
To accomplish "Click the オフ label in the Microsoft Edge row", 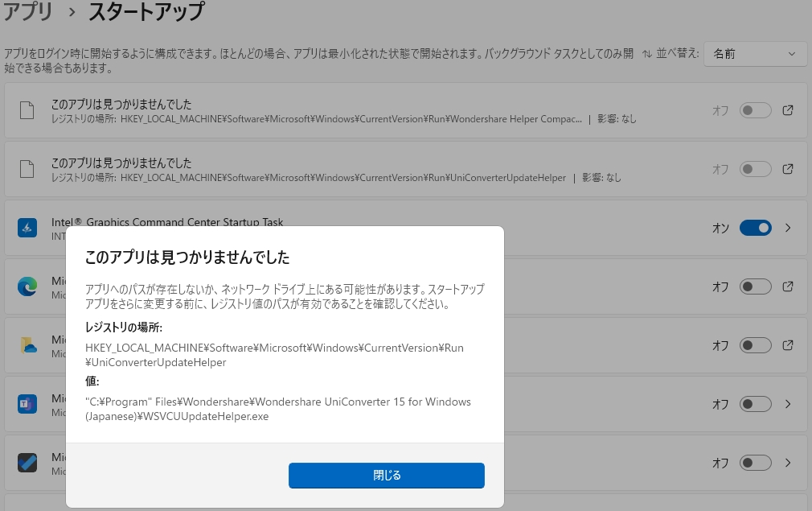I will (720, 286).
